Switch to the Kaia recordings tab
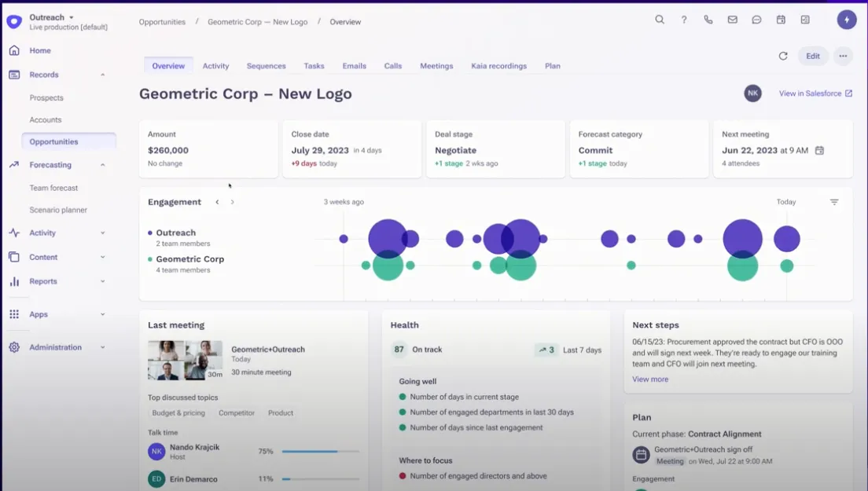Image resolution: width=868 pixels, height=491 pixels. coord(498,66)
